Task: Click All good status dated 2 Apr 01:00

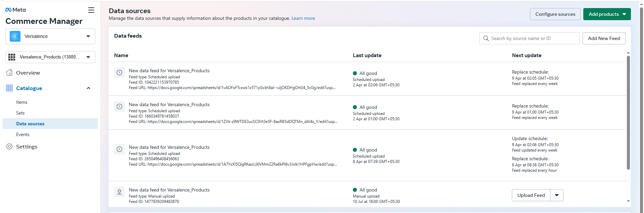Action: coord(365,107)
